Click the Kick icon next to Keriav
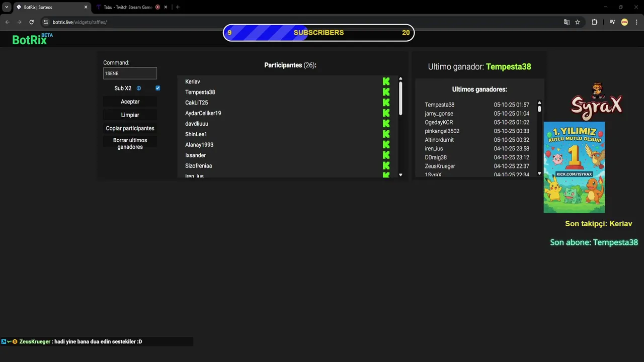Viewport: 644px width, 362px height. click(386, 81)
